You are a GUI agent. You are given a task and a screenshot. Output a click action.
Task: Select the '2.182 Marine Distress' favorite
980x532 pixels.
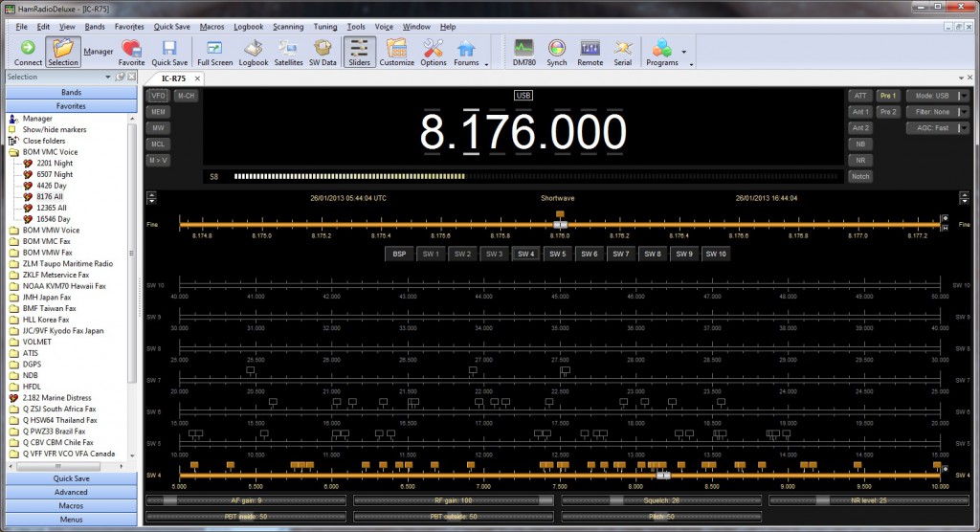[x=56, y=398]
